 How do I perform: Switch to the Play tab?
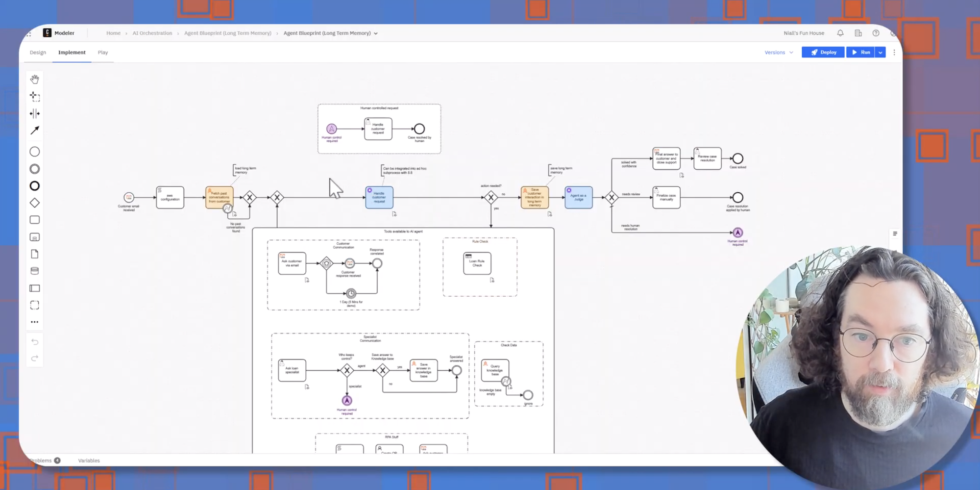tap(102, 52)
